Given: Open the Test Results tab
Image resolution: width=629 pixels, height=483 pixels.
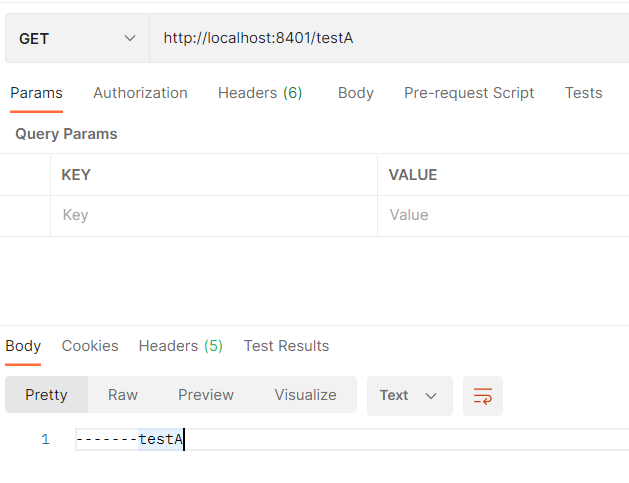Looking at the screenshot, I should click(x=286, y=346).
